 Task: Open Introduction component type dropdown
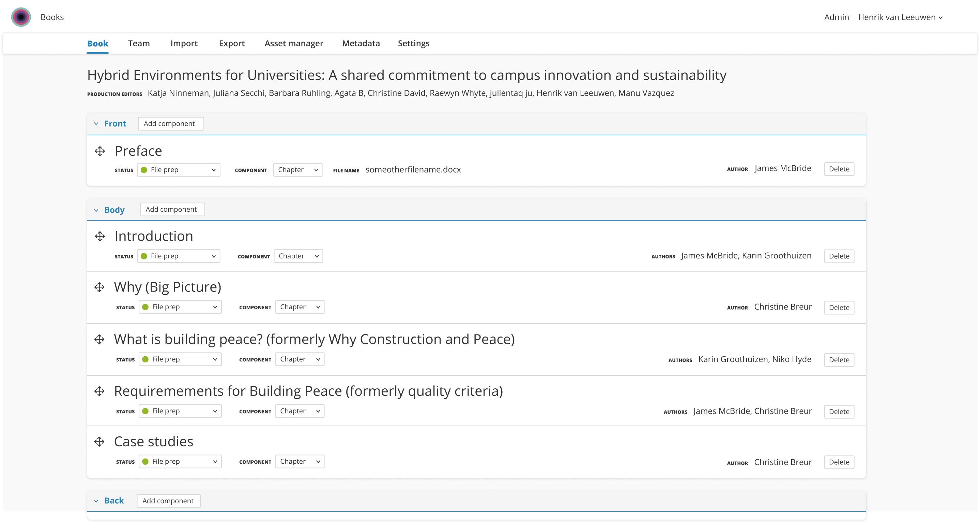coord(298,256)
